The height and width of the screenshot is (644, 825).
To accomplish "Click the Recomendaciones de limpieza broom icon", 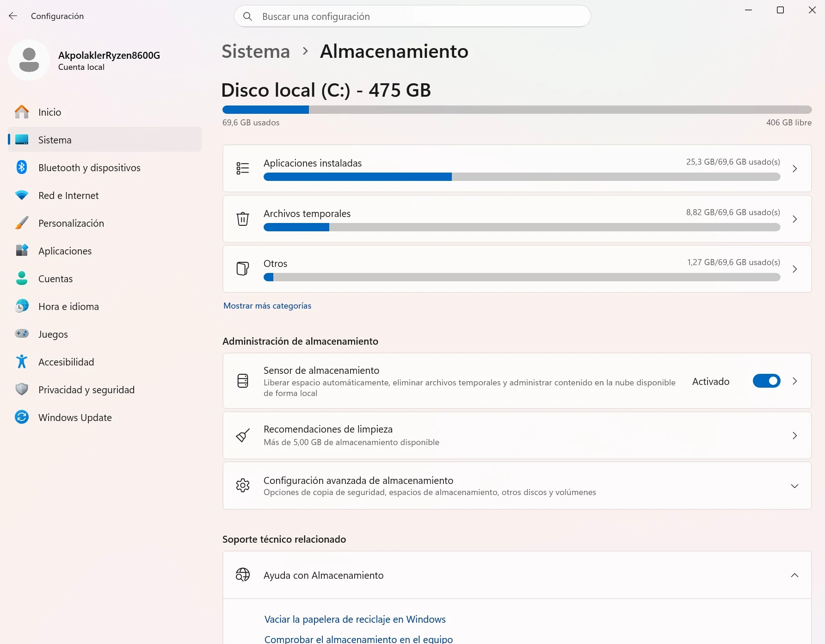I will pos(243,435).
